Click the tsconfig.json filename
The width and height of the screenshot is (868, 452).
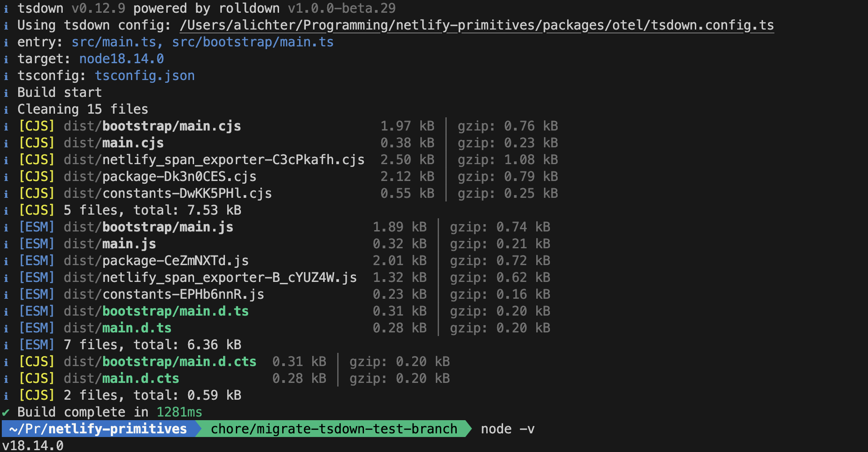coord(145,75)
